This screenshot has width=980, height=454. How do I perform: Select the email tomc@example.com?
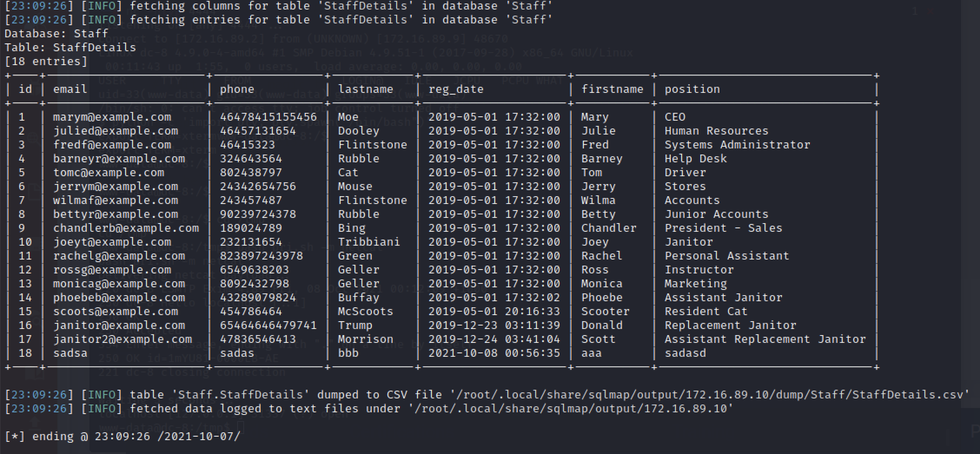point(109,172)
